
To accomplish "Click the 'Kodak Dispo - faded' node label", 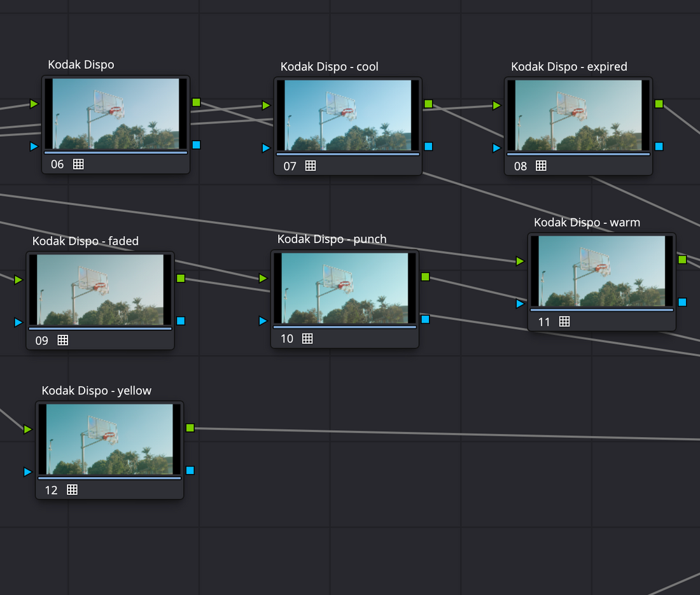I will [x=86, y=241].
